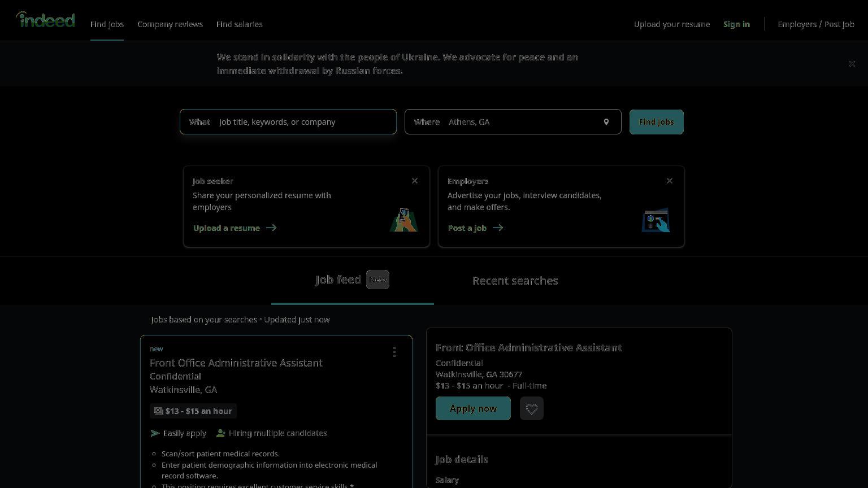
Task: Open Find salaries page
Action: tap(240, 24)
